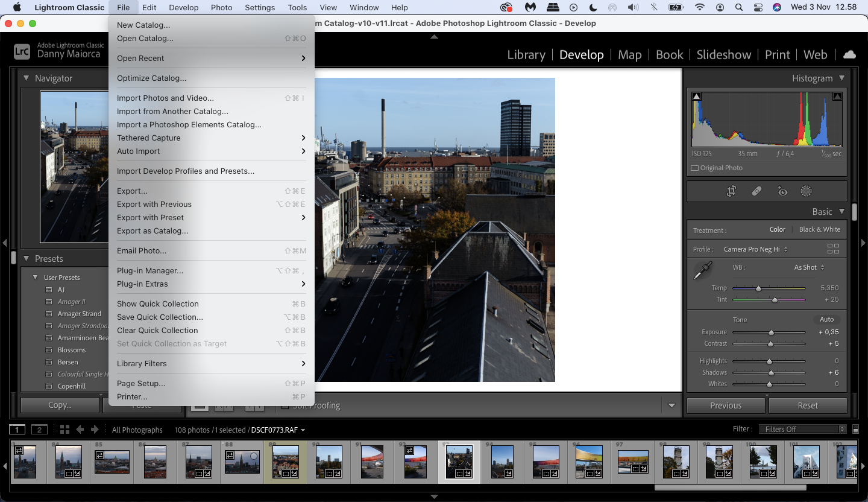The width and height of the screenshot is (868, 502).
Task: Open DSCF0773.RAF filename dropdown arrow
Action: 303,430
